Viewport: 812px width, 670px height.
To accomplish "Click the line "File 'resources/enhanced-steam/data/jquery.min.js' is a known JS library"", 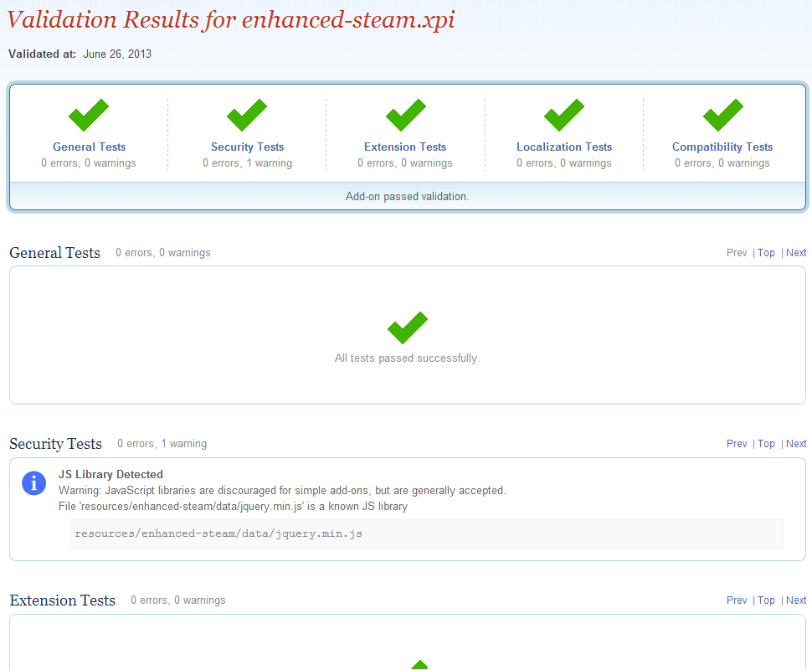I will [233, 506].
